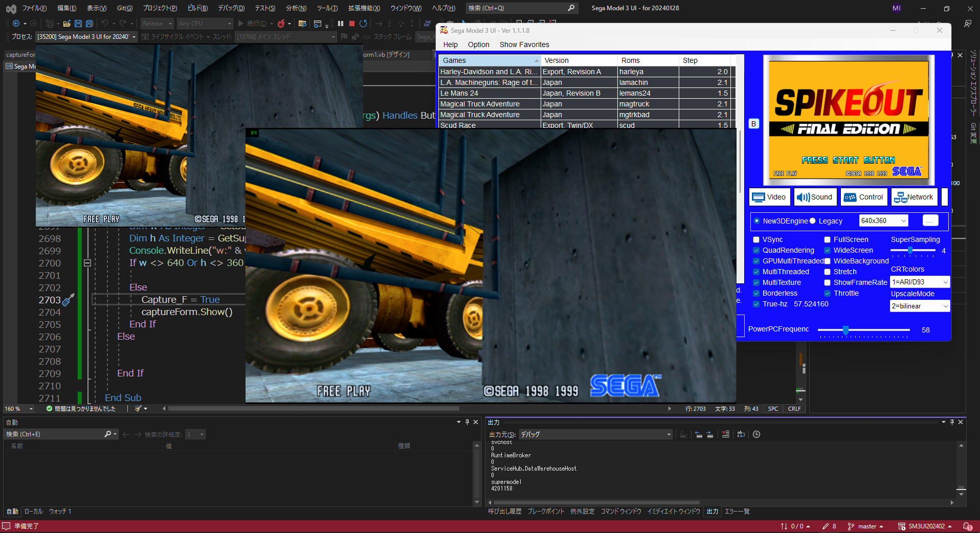The width and height of the screenshot is (980, 533).
Task: Adjust the PowerPCFrequency slider
Action: [x=863, y=330]
